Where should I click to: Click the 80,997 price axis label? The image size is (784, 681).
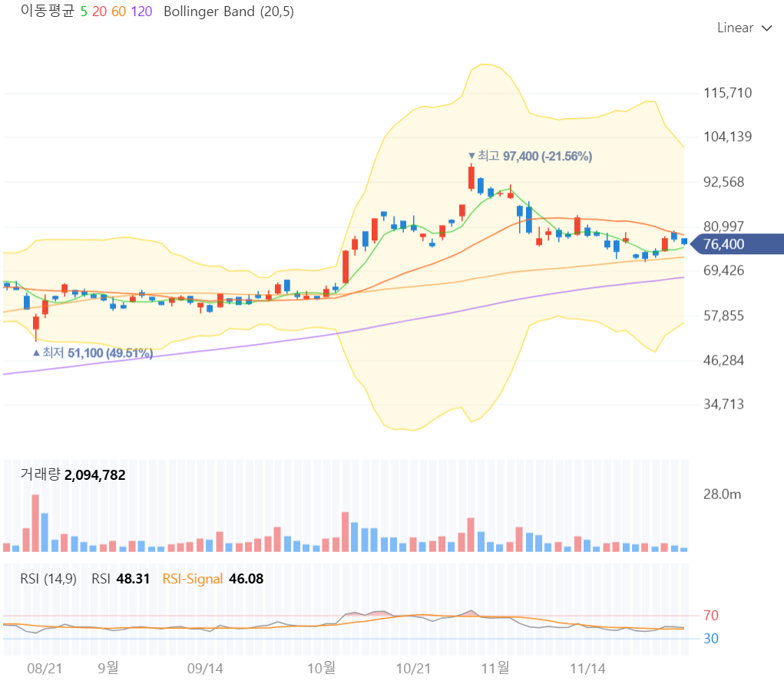pos(724,226)
